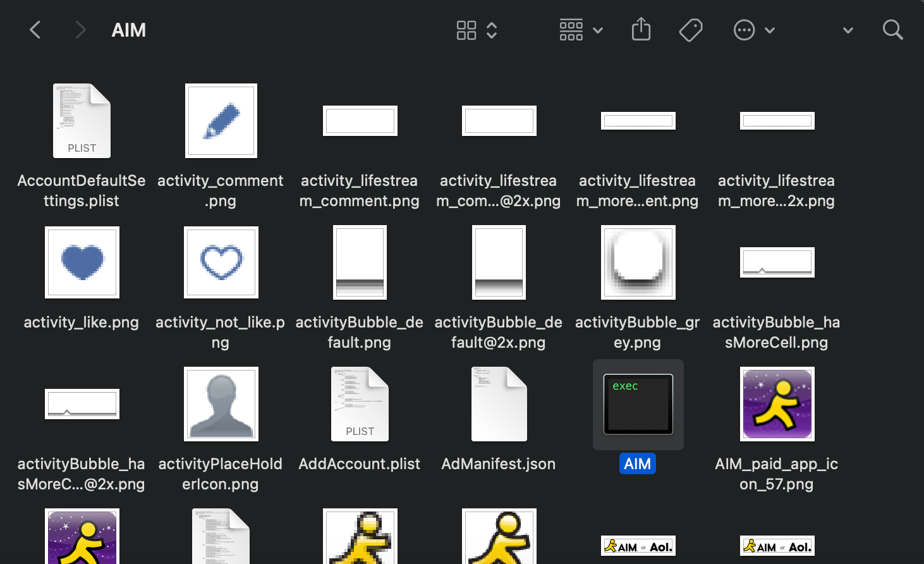This screenshot has height=564, width=924.
Task: Click the Share toolbar icon
Action: click(x=641, y=29)
